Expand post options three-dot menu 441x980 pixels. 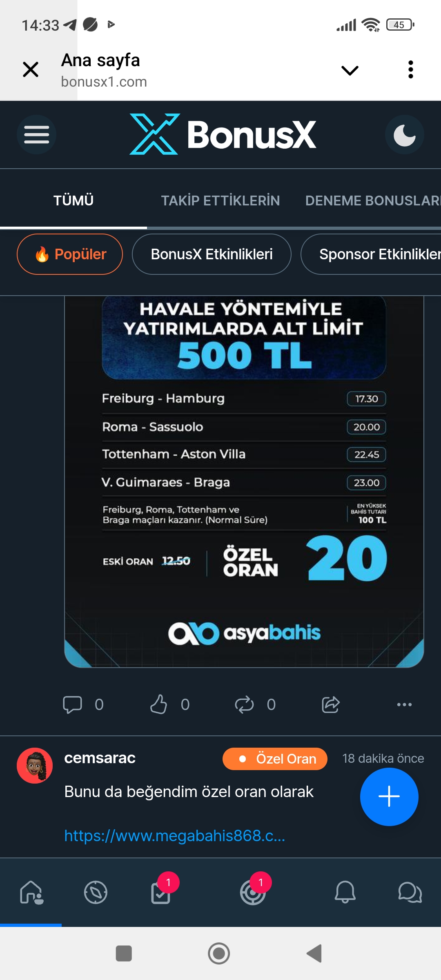coord(404,704)
